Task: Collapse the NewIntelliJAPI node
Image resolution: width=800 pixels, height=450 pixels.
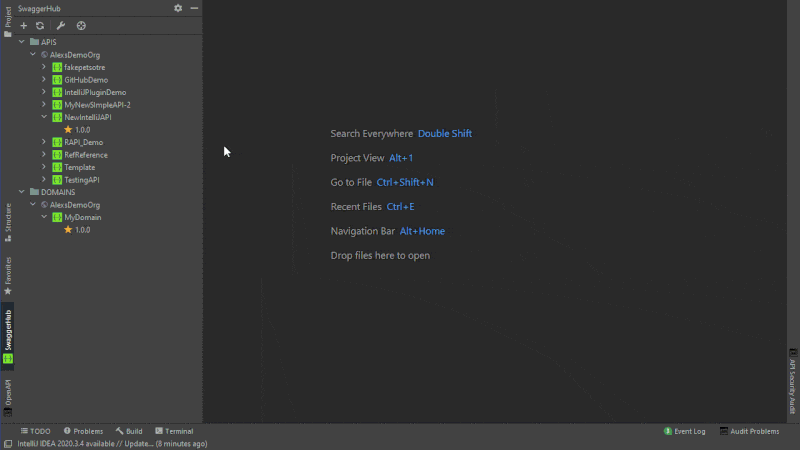Action: pyautogui.click(x=44, y=117)
